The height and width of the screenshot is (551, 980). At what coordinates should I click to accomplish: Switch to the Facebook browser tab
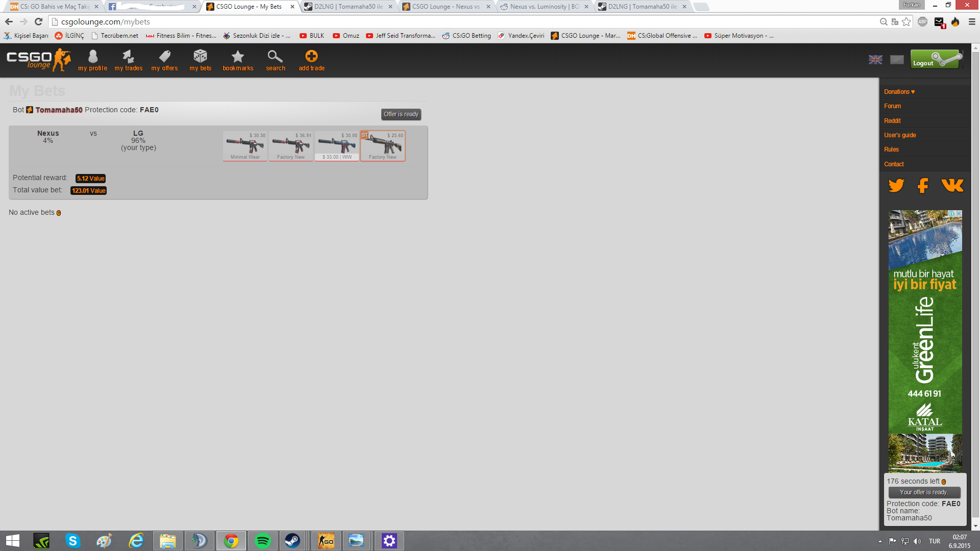[x=151, y=7]
